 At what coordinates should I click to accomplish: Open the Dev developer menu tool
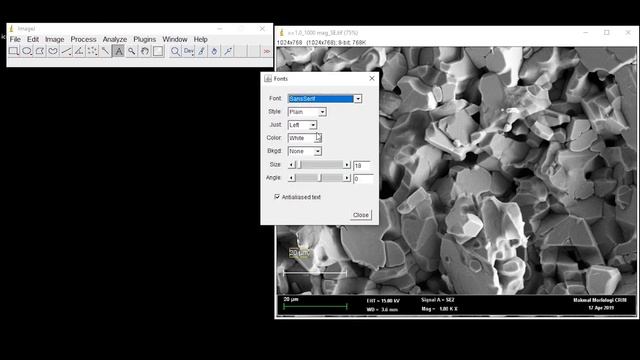[188, 51]
